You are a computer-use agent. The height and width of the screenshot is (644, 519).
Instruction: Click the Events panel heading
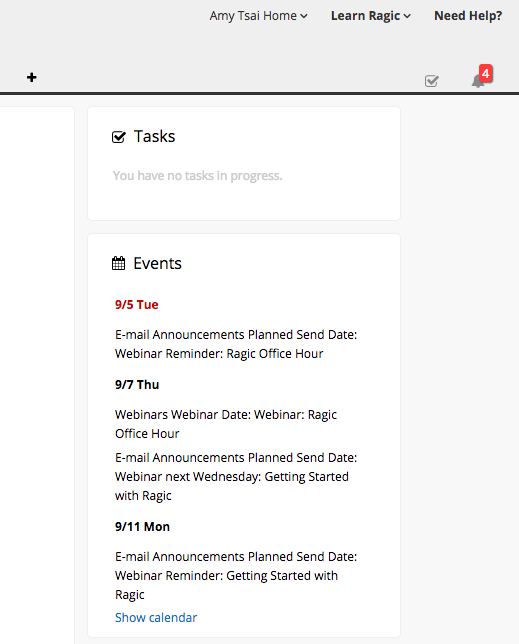pyautogui.click(x=157, y=263)
